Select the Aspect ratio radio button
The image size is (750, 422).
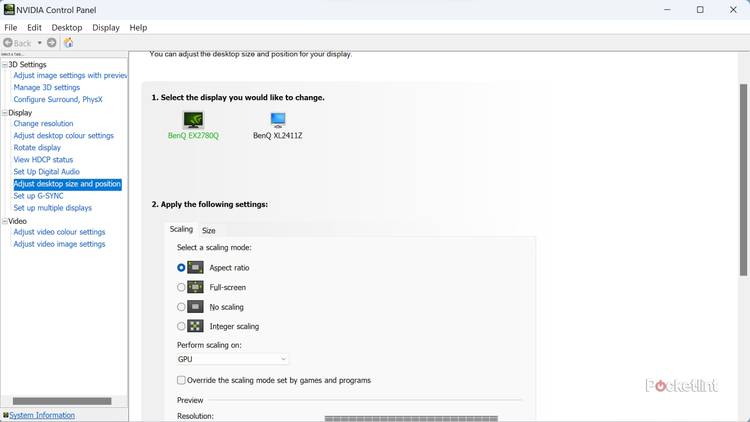[181, 268]
